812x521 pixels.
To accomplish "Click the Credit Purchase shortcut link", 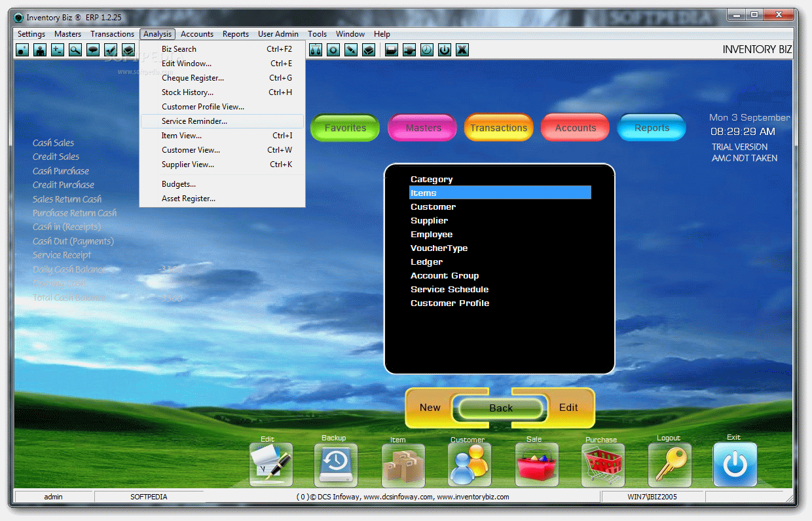I will coord(64,185).
